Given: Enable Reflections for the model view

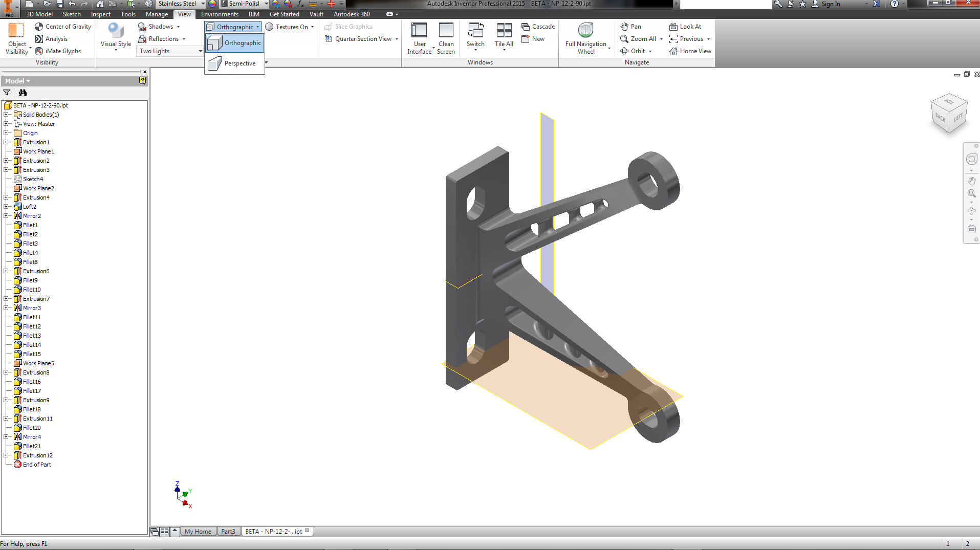Looking at the screenshot, I should pyautogui.click(x=162, y=38).
